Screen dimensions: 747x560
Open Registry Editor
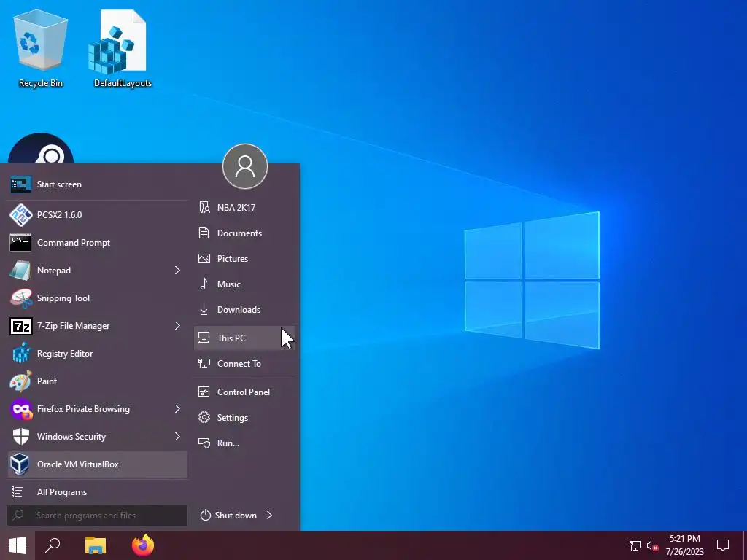click(97, 354)
